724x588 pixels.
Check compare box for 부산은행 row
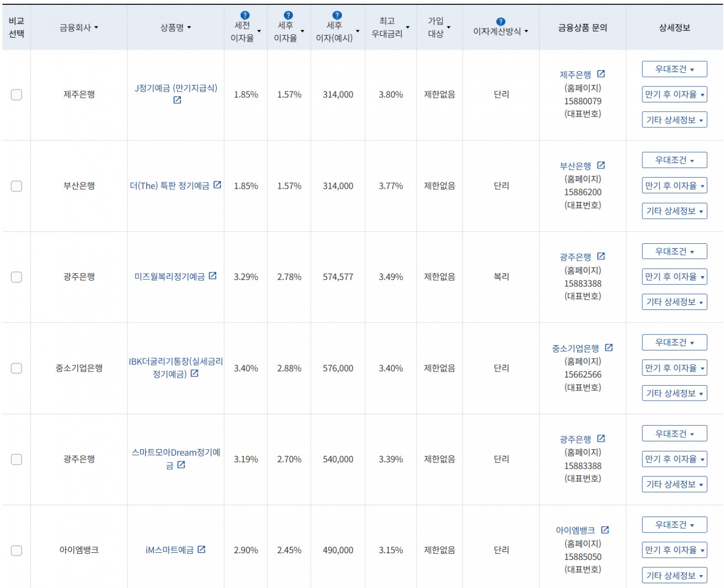click(16, 186)
